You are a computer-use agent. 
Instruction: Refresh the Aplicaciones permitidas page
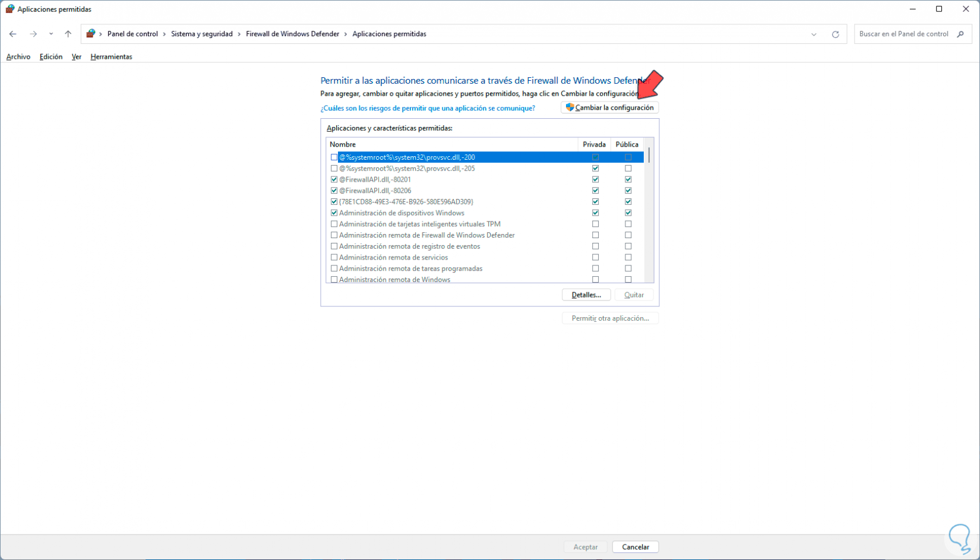pos(835,34)
